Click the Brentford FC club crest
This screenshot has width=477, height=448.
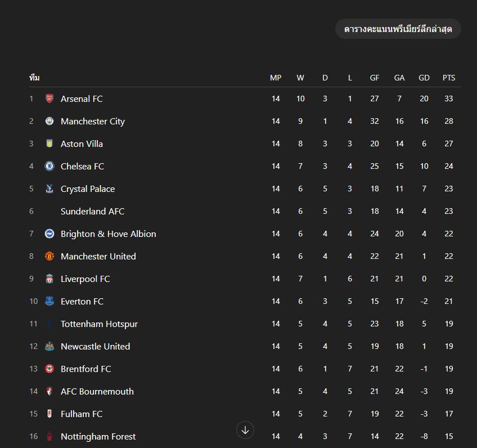point(49,369)
